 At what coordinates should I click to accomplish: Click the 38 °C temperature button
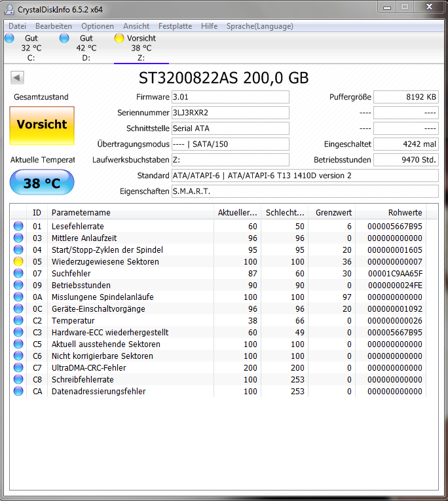pos(42,183)
